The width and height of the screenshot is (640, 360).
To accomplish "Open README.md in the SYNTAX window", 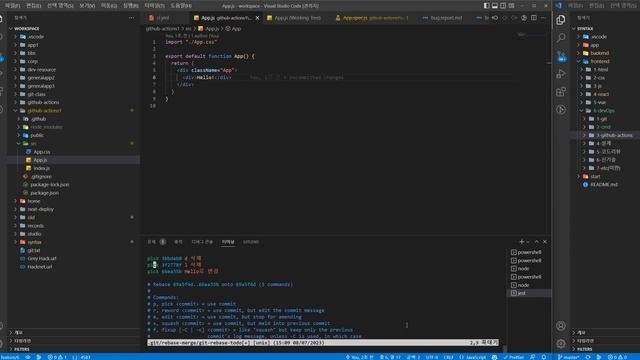I will tap(604, 184).
